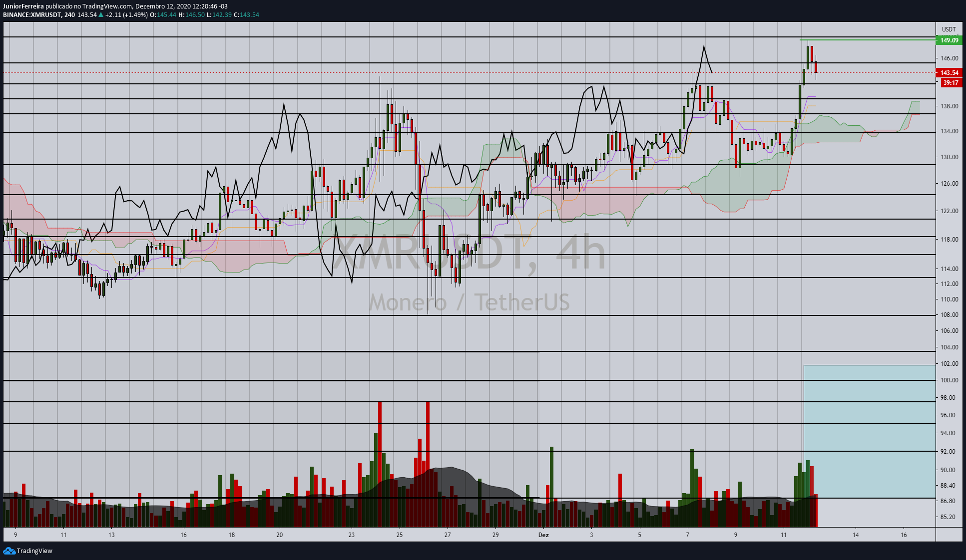Image resolution: width=966 pixels, height=560 pixels.
Task: Click date 18 on the time axis
Action: point(232,535)
